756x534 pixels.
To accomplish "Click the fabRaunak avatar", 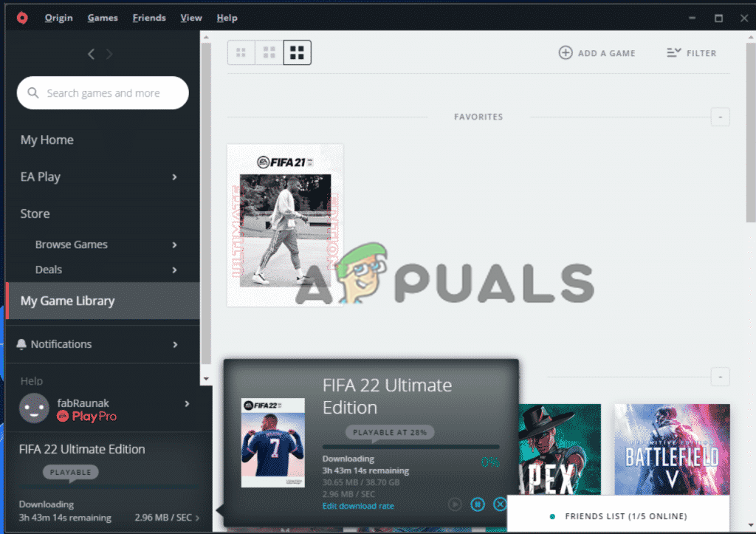I will [x=34, y=408].
